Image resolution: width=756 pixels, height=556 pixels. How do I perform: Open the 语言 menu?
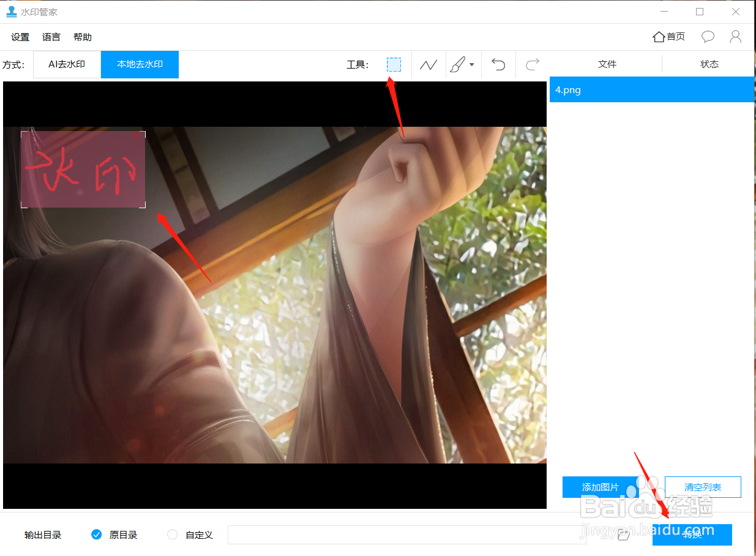tap(51, 37)
